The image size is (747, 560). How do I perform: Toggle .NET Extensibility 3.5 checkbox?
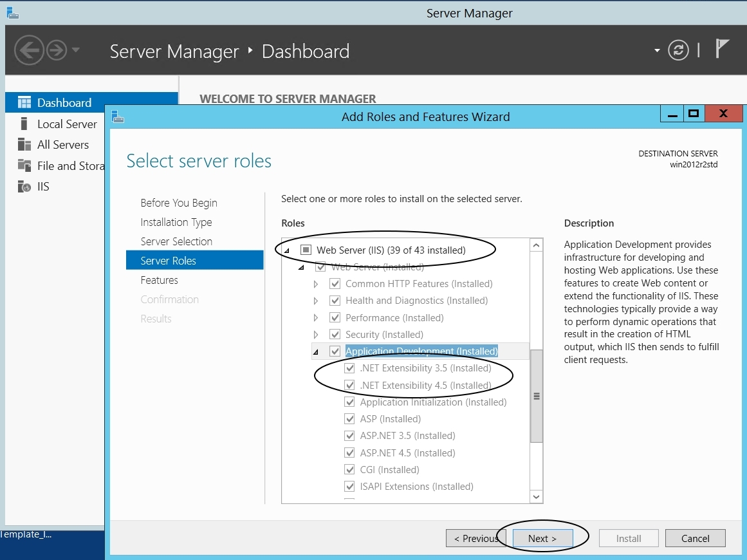coord(349,368)
